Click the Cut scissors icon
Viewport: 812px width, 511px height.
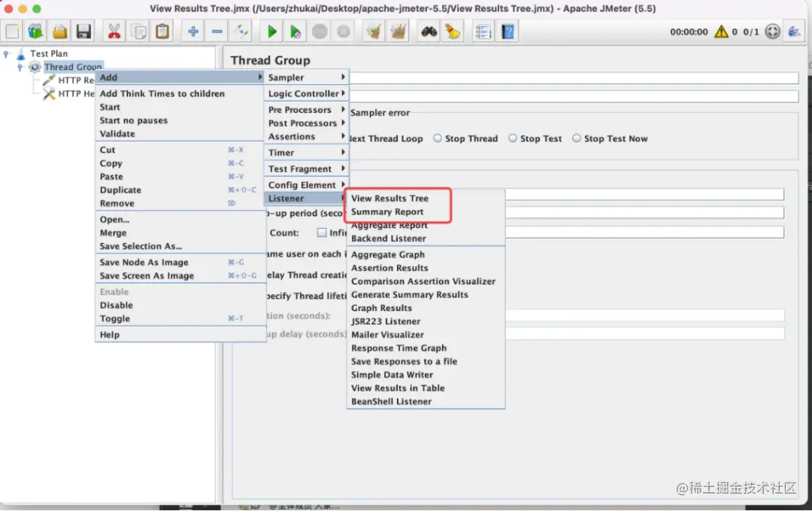(114, 32)
